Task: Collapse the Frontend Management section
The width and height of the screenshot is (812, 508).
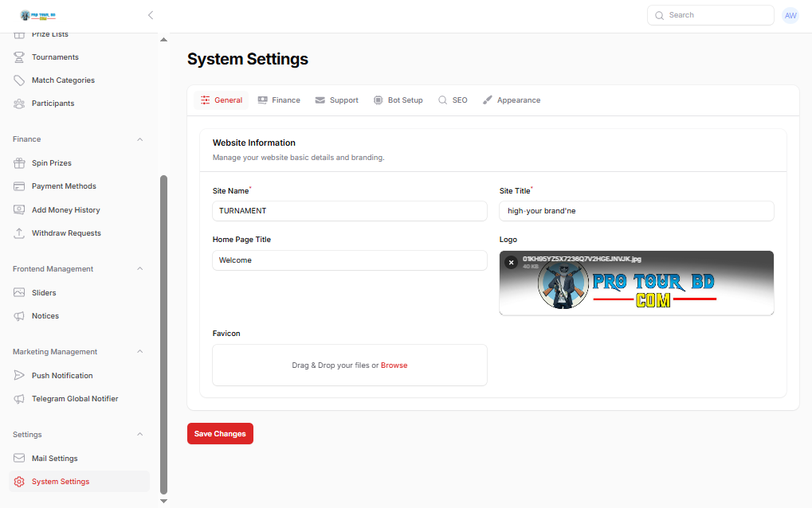Action: (x=140, y=269)
